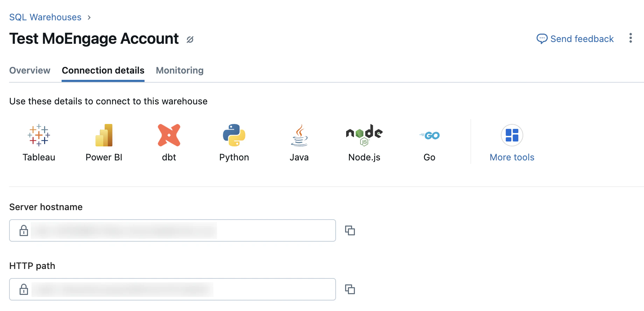
Task: Select the Go connector icon
Action: tap(429, 135)
